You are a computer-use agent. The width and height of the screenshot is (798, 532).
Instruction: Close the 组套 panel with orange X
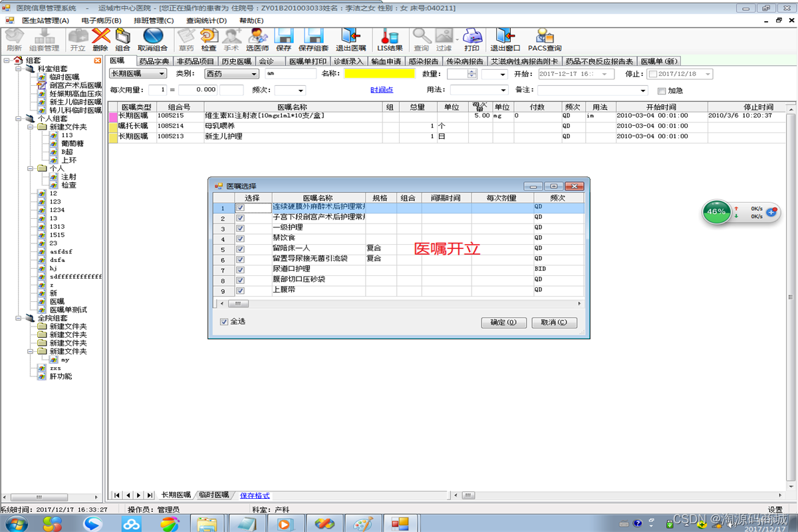pyautogui.click(x=98, y=61)
